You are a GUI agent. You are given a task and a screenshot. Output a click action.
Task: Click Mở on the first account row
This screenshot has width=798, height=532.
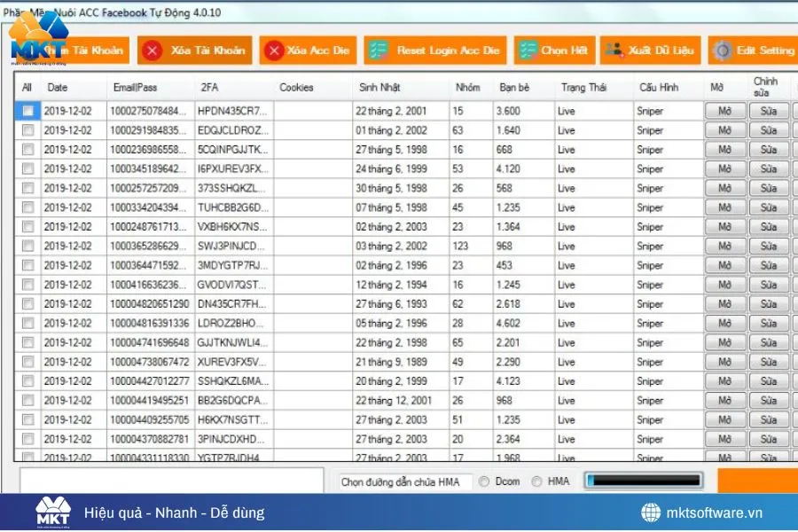point(725,110)
